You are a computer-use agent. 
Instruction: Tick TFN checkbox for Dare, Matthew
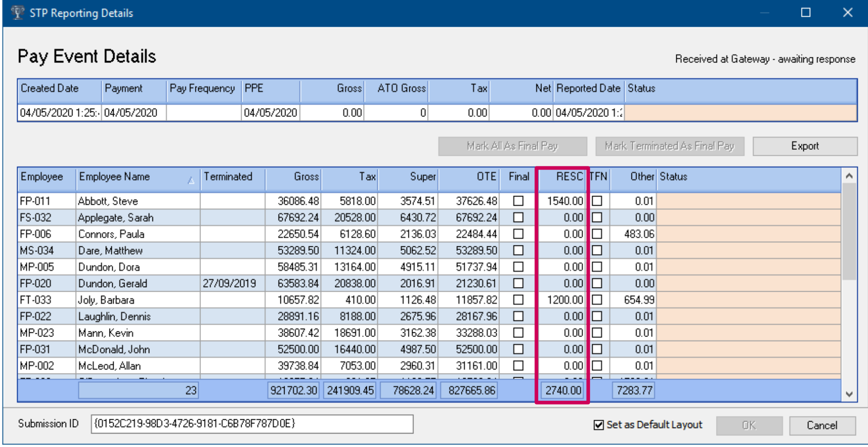click(597, 250)
